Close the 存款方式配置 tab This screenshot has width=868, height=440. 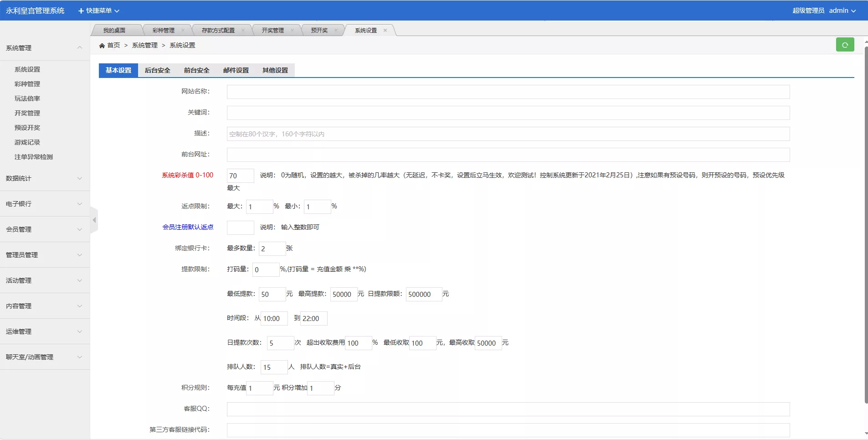point(243,31)
